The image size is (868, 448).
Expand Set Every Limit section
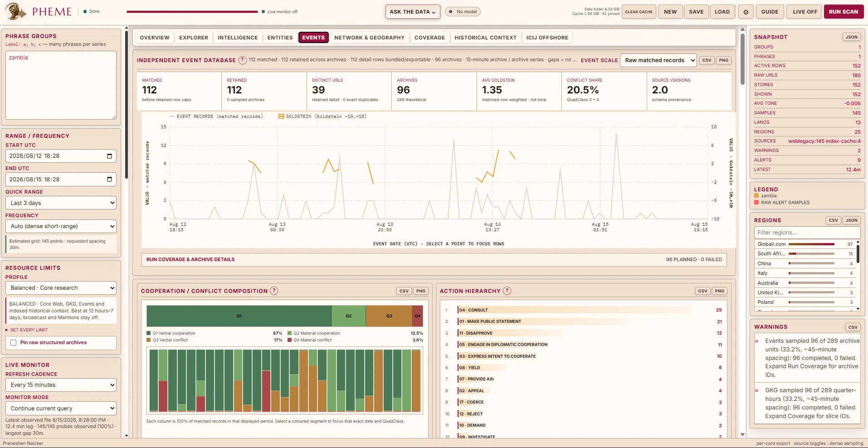point(27,330)
